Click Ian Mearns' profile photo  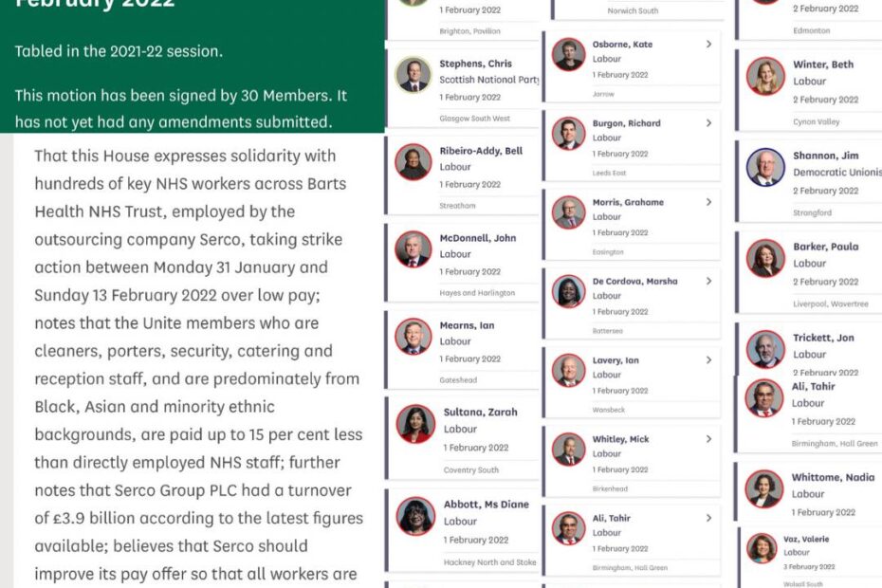413,336
